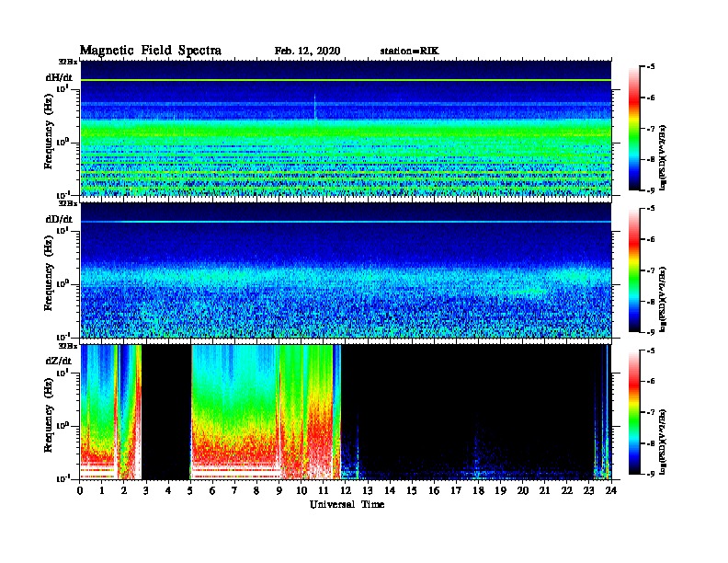Click the "dH/dt" panel label
Image resolution: width=728 pixels, height=563 pixels.
click(x=59, y=77)
